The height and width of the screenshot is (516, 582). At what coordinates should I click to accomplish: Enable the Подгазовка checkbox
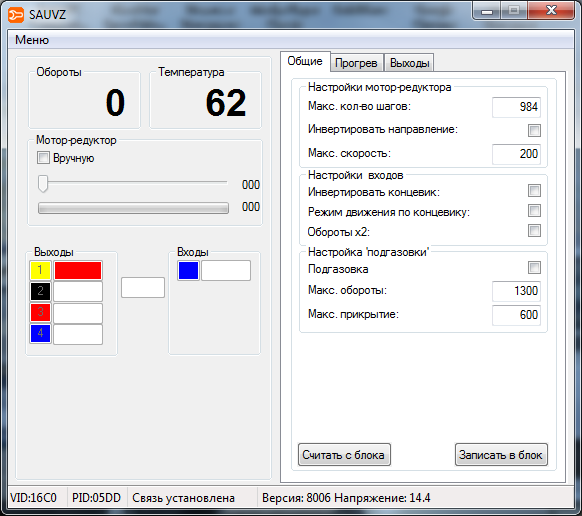click(x=534, y=268)
